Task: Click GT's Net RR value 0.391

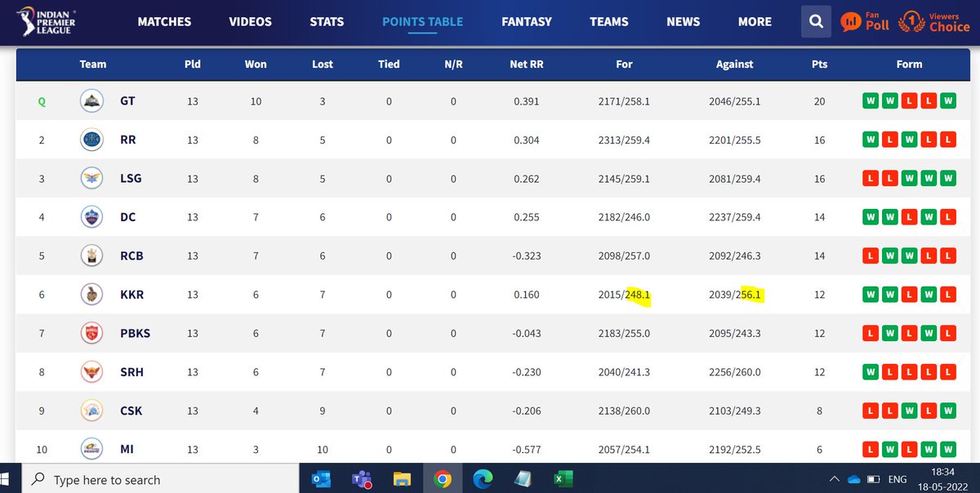Action: click(527, 101)
